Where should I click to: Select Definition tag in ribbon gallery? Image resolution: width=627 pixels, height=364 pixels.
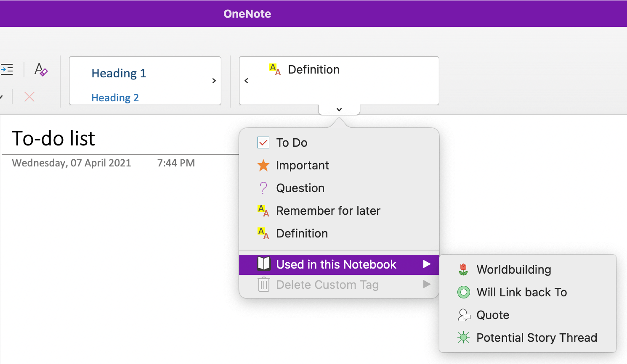tap(313, 69)
